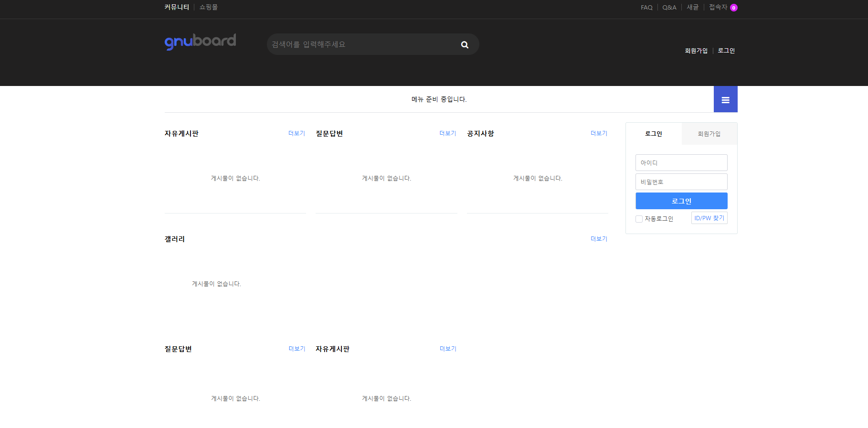Open the top 질문답변 board title

(329, 134)
